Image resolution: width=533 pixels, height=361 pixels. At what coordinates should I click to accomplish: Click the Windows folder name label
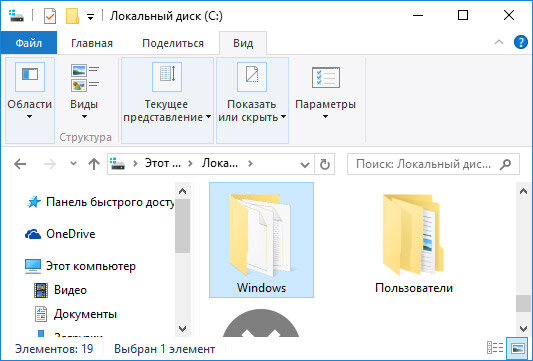[261, 288]
